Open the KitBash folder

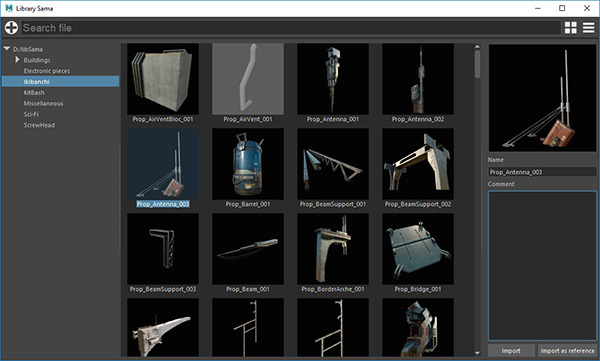click(x=34, y=93)
